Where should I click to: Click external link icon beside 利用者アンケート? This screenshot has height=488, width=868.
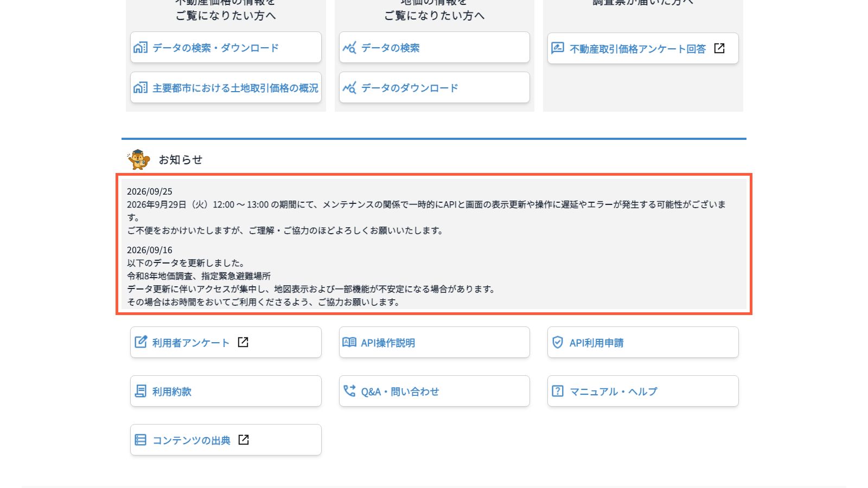point(243,342)
